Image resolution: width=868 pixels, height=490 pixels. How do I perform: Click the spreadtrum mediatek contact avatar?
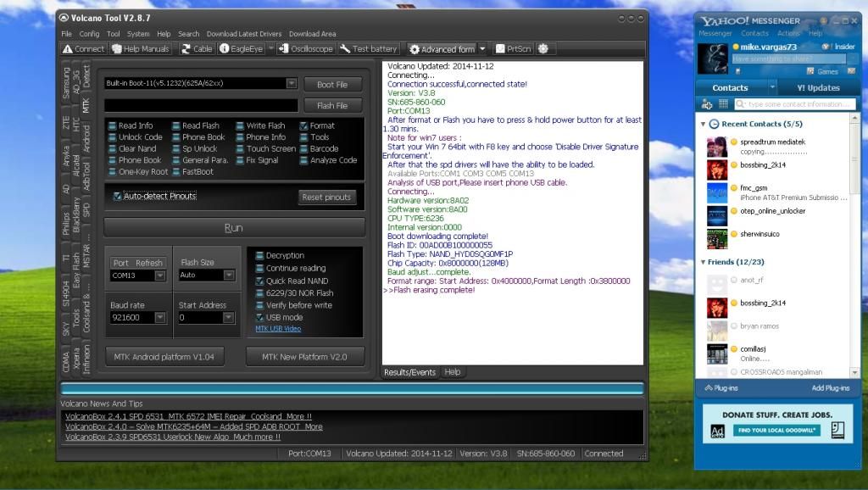(717, 147)
